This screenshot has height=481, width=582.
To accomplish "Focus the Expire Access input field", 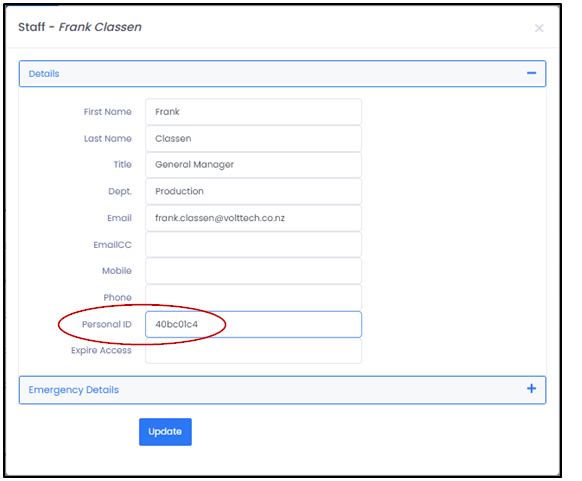I will (253, 351).
